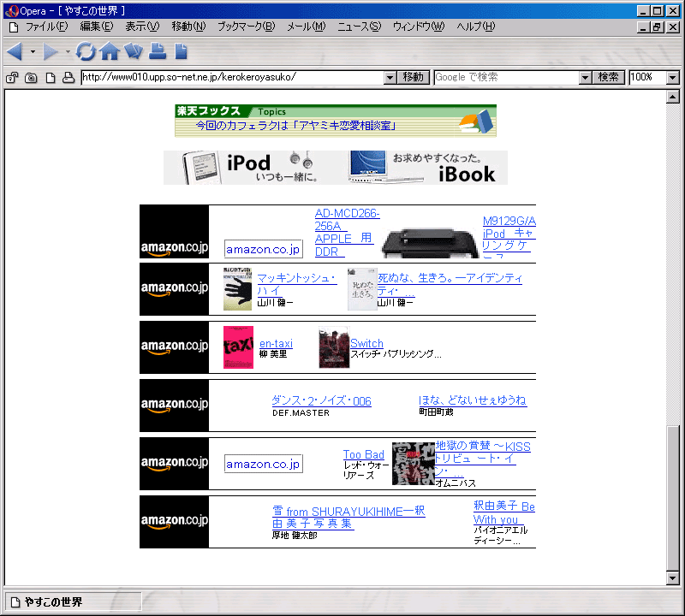Open the マッキントッシュ・ハイ book link
The width and height of the screenshot is (685, 616).
pos(297,284)
